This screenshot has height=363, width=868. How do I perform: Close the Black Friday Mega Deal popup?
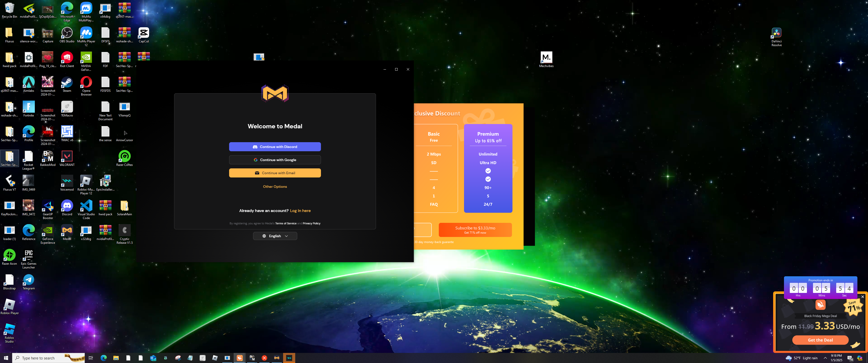(x=862, y=297)
